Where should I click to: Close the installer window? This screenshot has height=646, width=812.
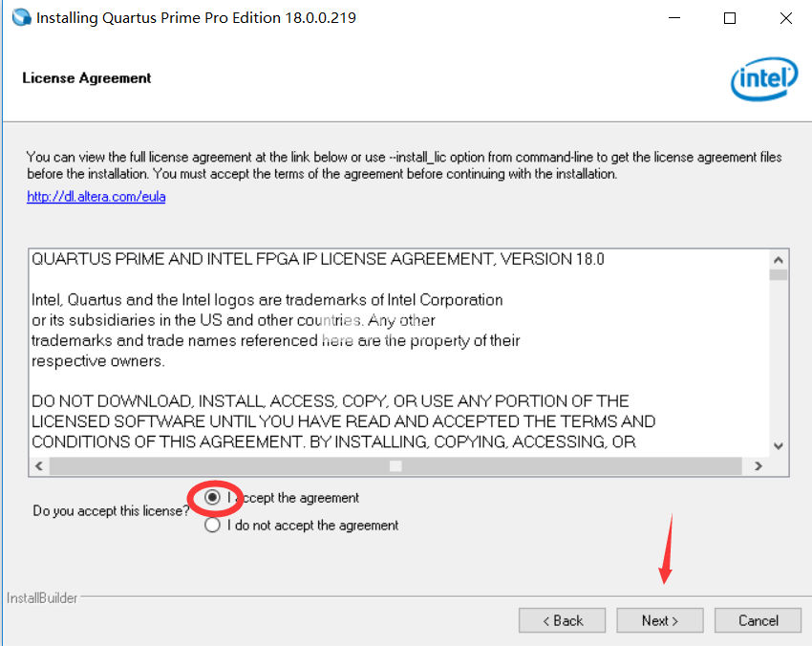coord(785,17)
